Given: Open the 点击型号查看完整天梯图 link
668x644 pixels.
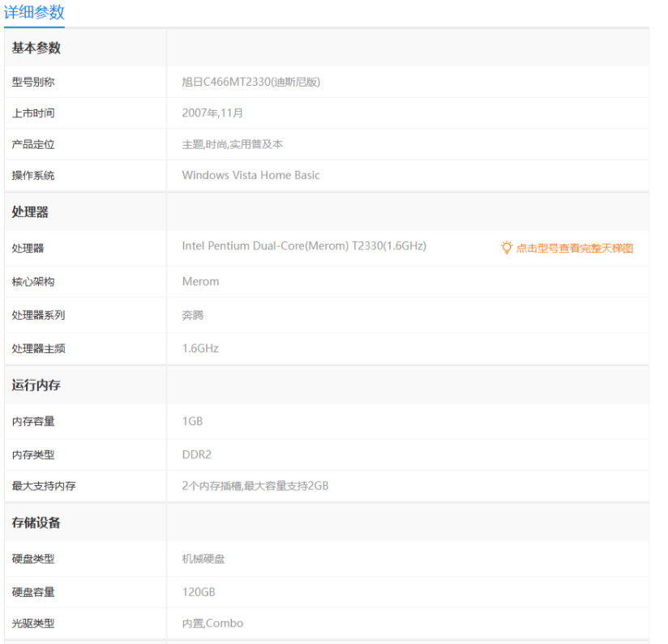Looking at the screenshot, I should [574, 248].
